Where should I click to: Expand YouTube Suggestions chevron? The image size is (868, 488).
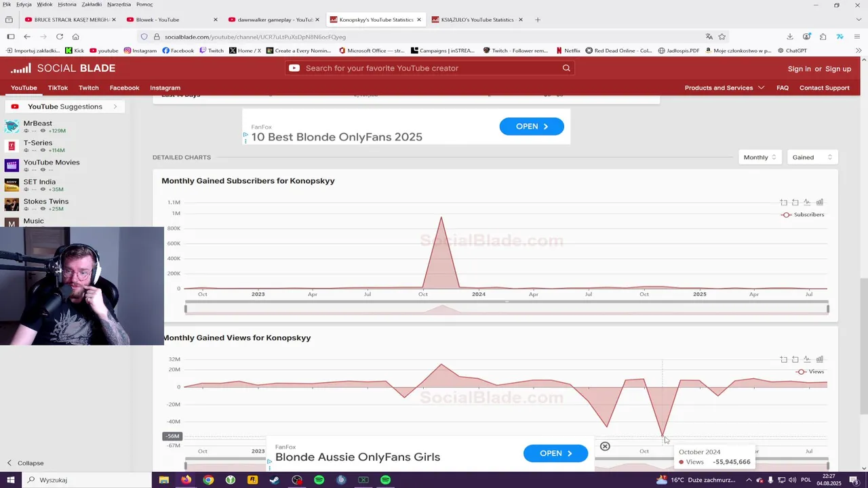(115, 106)
